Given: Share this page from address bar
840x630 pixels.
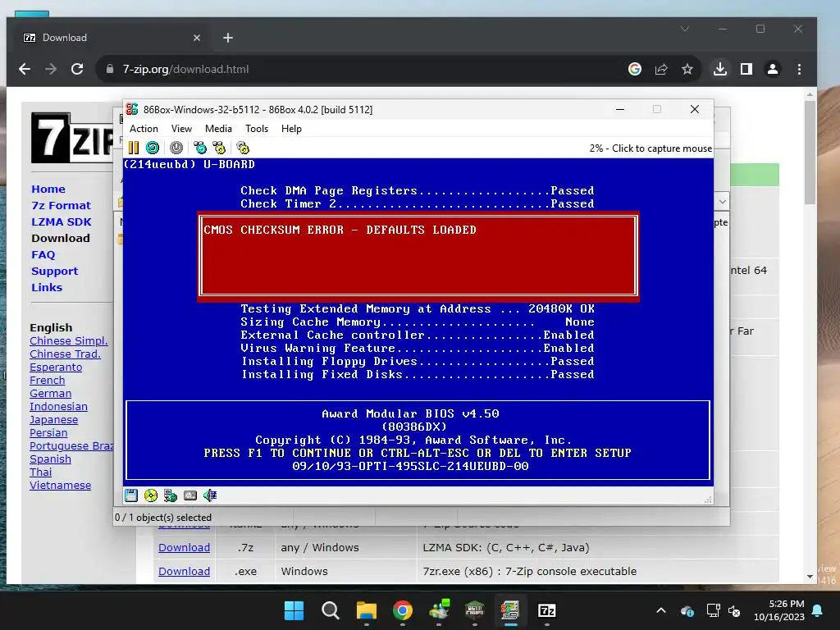Looking at the screenshot, I should tap(661, 69).
